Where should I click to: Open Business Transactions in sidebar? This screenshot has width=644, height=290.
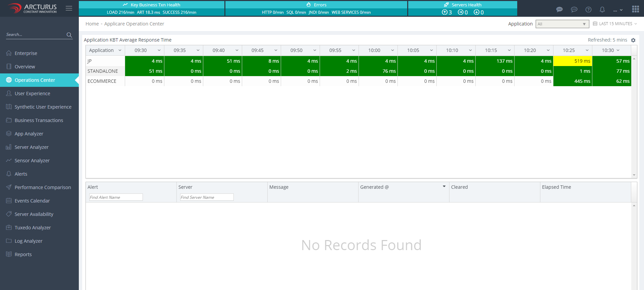(x=39, y=120)
